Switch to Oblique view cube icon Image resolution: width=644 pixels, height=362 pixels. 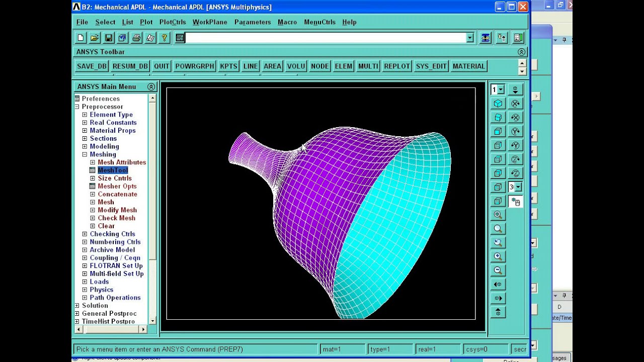point(498,117)
